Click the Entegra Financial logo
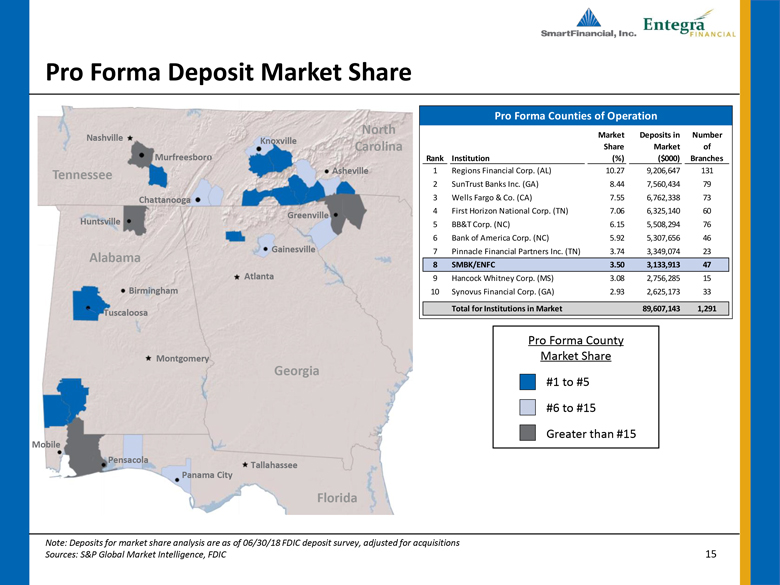Image resolution: width=780 pixels, height=585 pixels. click(x=689, y=24)
